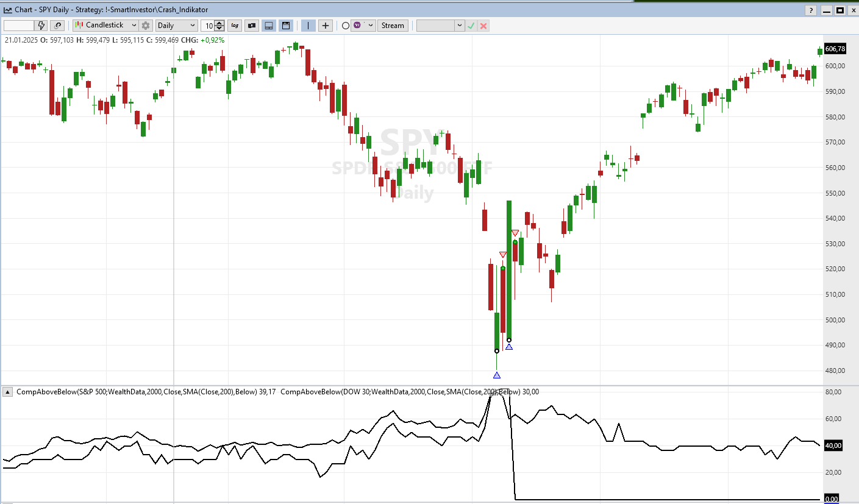Click the CompAboveBelow DOW 30 indicator label

(410, 392)
